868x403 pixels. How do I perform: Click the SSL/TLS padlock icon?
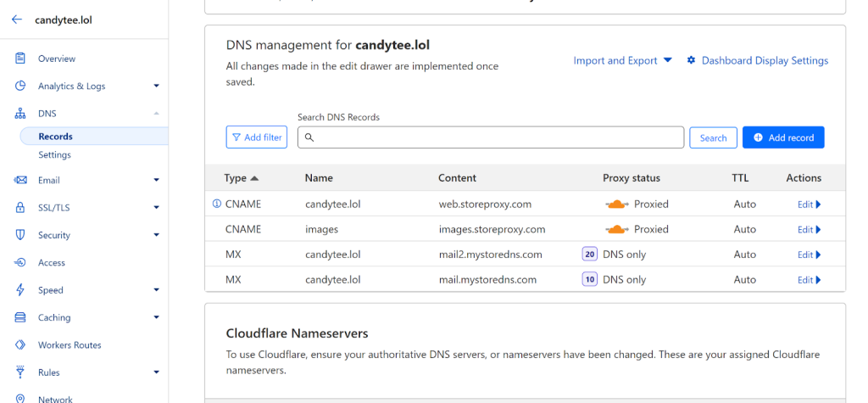click(x=20, y=207)
